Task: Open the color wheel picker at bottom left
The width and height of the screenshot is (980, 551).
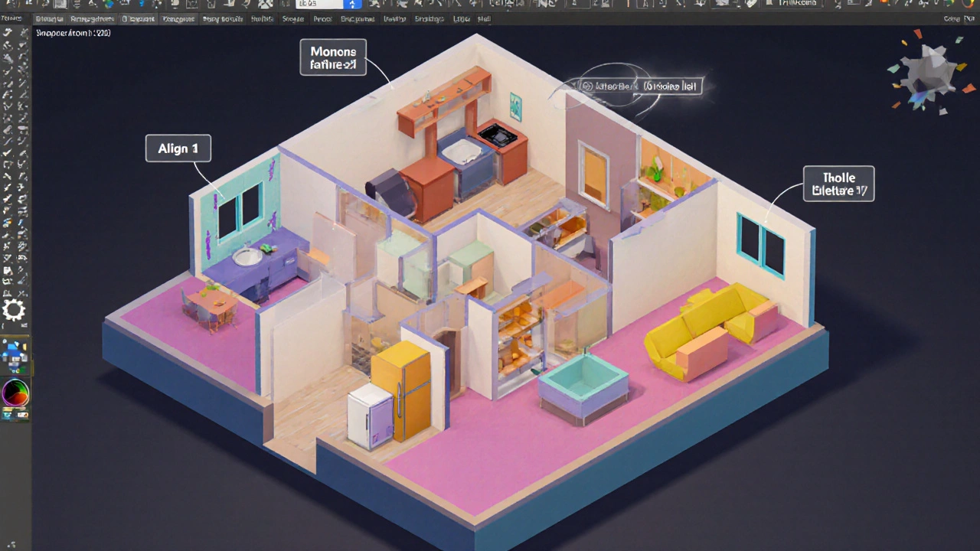Action: (15, 393)
